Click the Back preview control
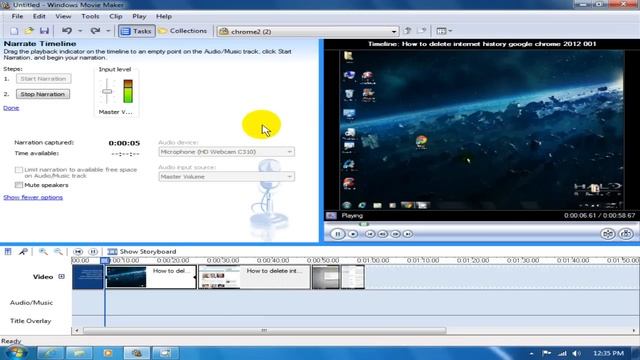The image size is (640, 360). click(x=370, y=234)
